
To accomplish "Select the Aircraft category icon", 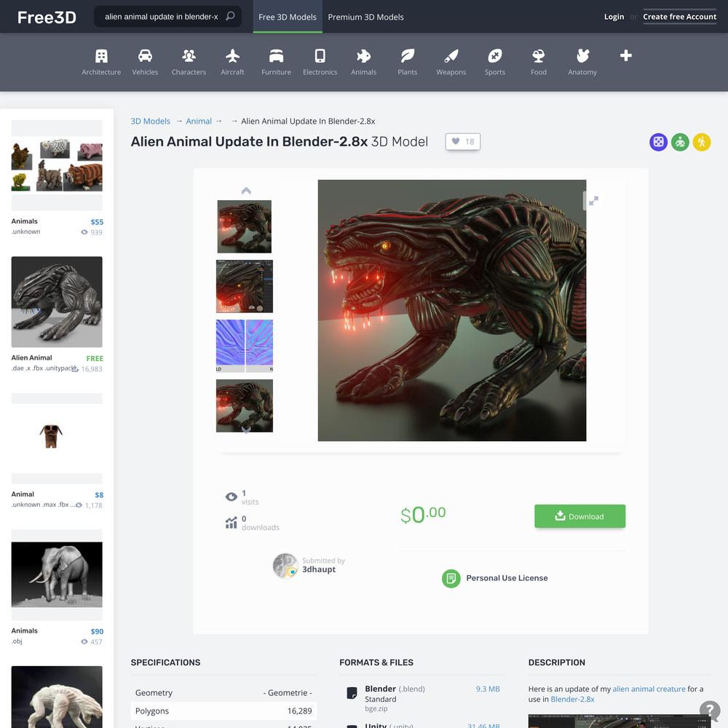I will [232, 56].
